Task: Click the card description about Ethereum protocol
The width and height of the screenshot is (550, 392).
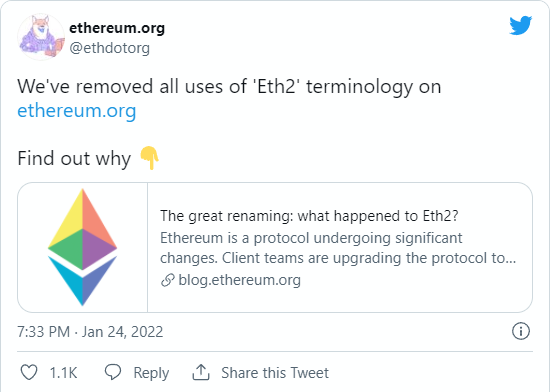Action: [338, 248]
